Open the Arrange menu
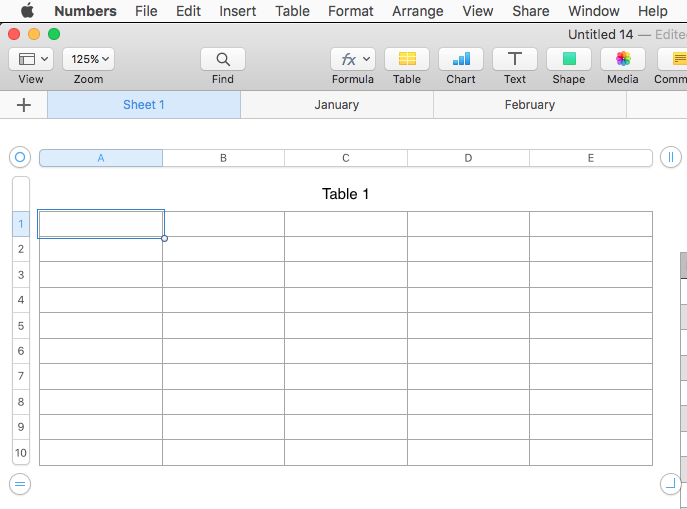 click(418, 11)
